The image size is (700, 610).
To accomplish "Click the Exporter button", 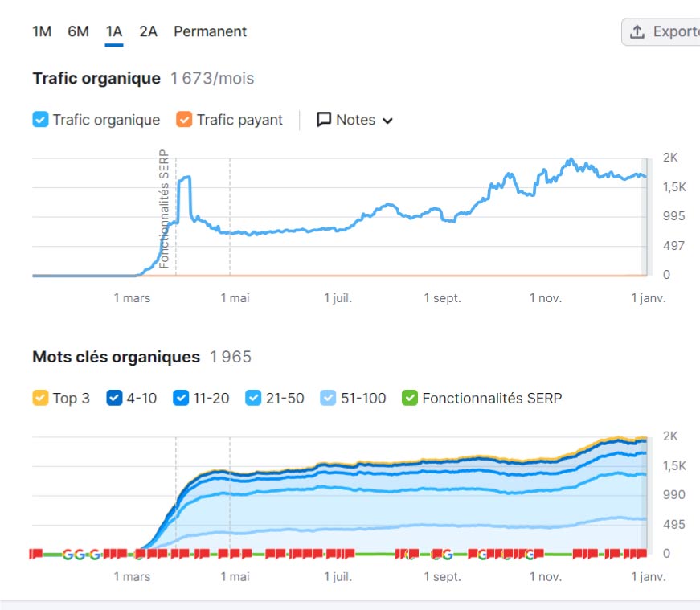I will point(669,31).
